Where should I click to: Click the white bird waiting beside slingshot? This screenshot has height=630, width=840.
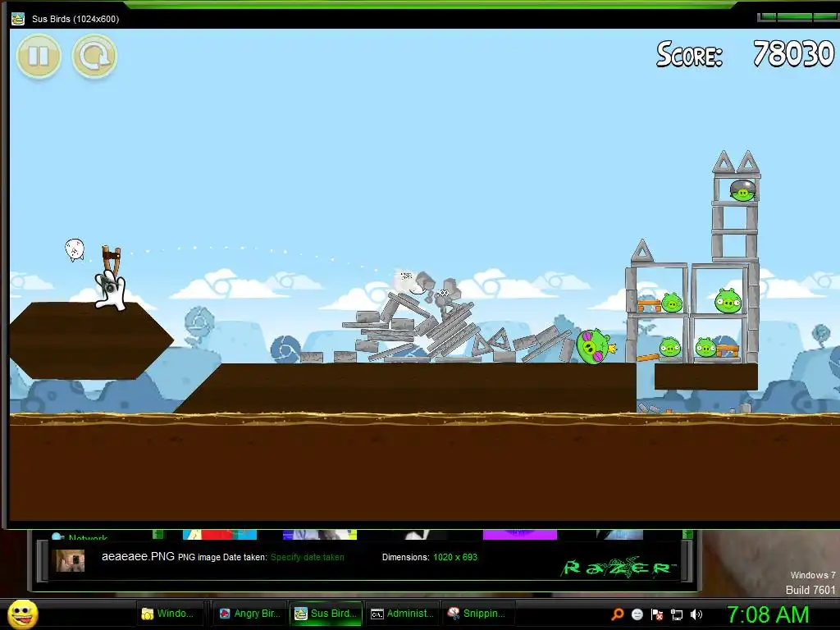point(75,249)
